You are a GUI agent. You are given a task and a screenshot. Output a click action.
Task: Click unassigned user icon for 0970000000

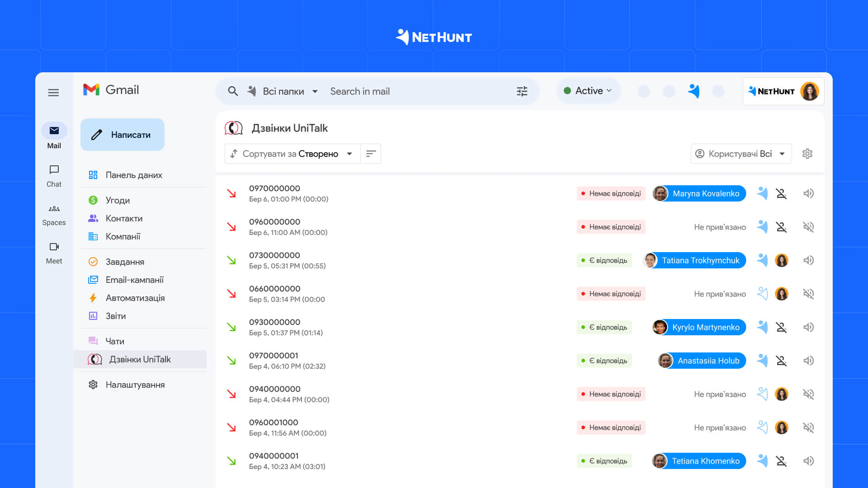tap(782, 193)
